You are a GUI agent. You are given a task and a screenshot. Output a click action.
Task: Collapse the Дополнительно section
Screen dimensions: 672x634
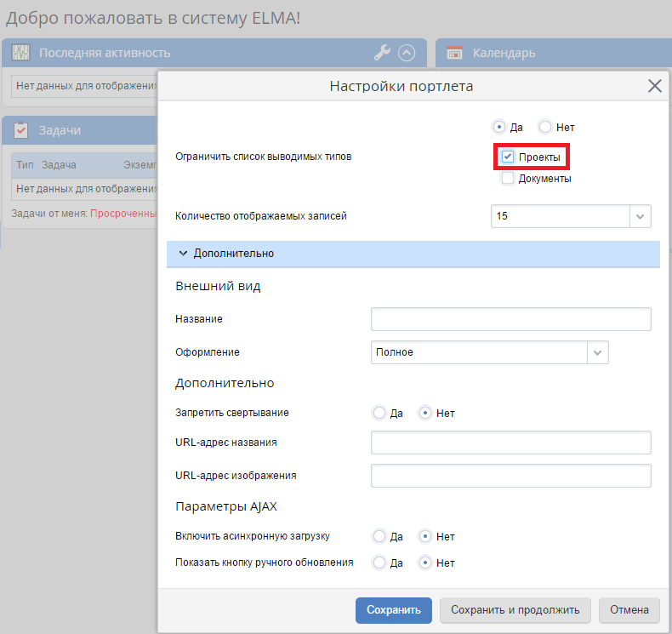(183, 254)
